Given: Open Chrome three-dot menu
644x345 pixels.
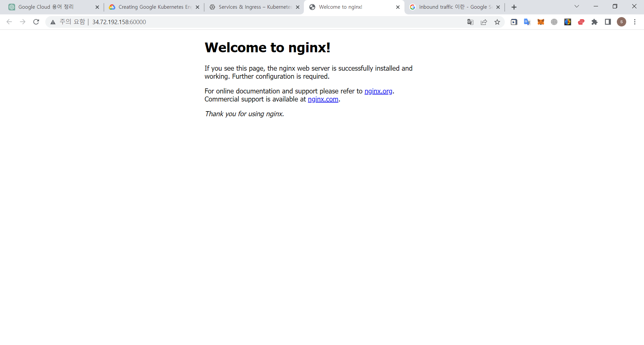Looking at the screenshot, I should (635, 22).
